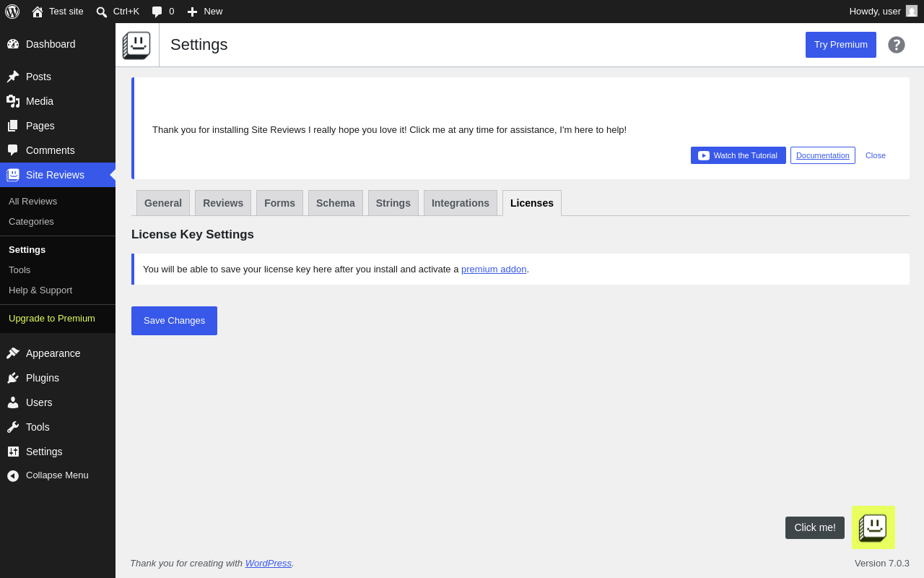This screenshot has height=578, width=924.
Task: Click the Site Reviews sidebar icon
Action: click(x=13, y=175)
